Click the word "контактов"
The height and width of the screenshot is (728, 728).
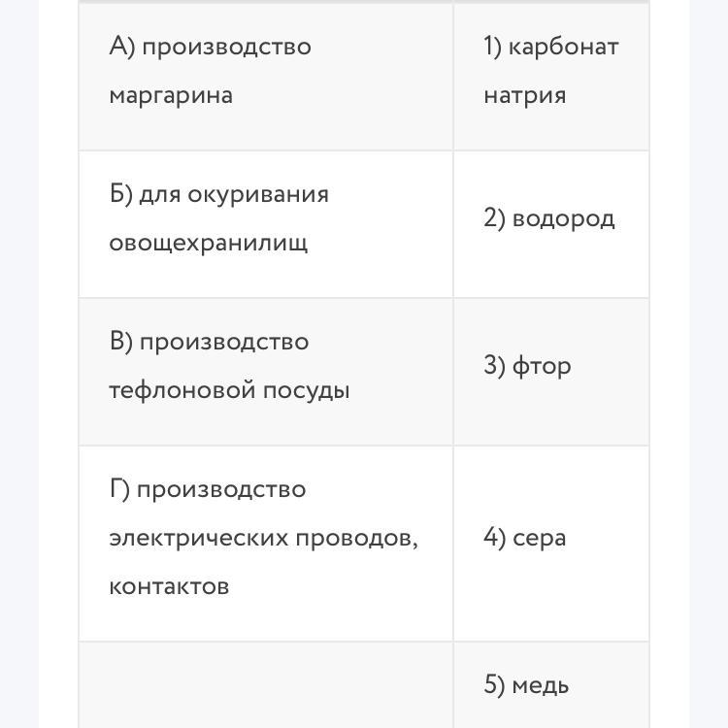pyautogui.click(x=169, y=586)
